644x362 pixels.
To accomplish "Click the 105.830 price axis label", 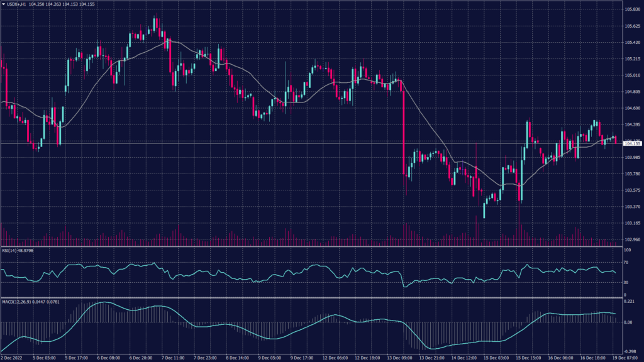I will pyautogui.click(x=632, y=9).
